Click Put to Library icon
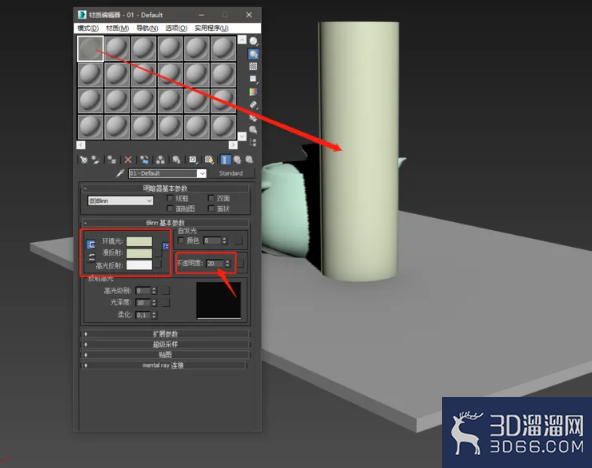 176,160
